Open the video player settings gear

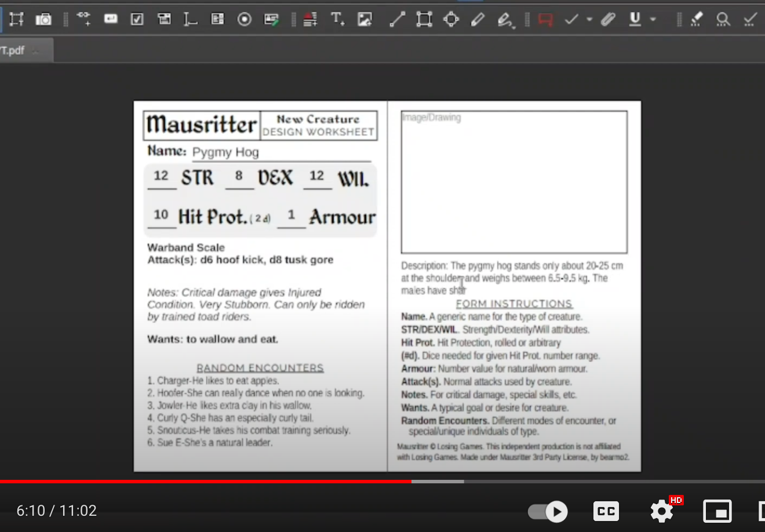click(661, 511)
